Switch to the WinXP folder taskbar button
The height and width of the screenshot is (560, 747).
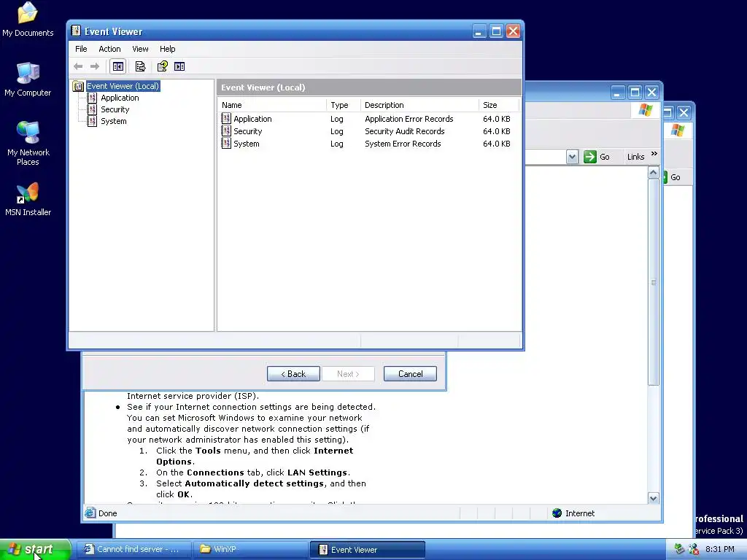tap(251, 550)
